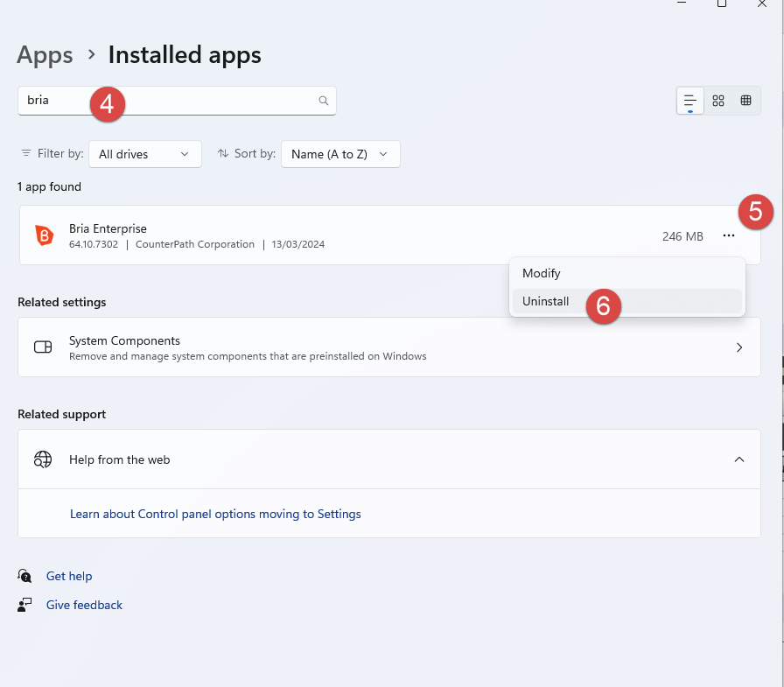Go back to Apps breadcrumb

[x=45, y=55]
